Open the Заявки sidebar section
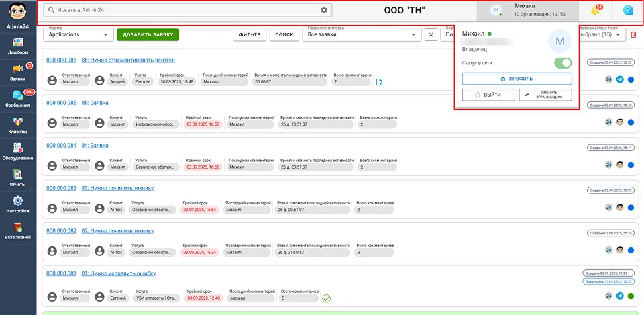Screen dimensions: 644x315 click(x=17, y=73)
